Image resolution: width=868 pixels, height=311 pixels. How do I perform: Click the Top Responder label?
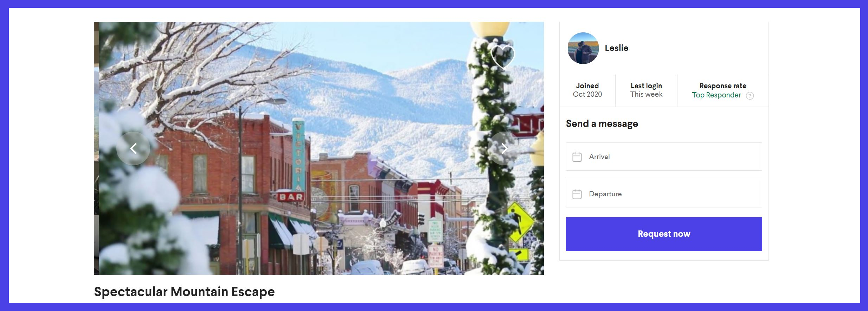point(716,95)
